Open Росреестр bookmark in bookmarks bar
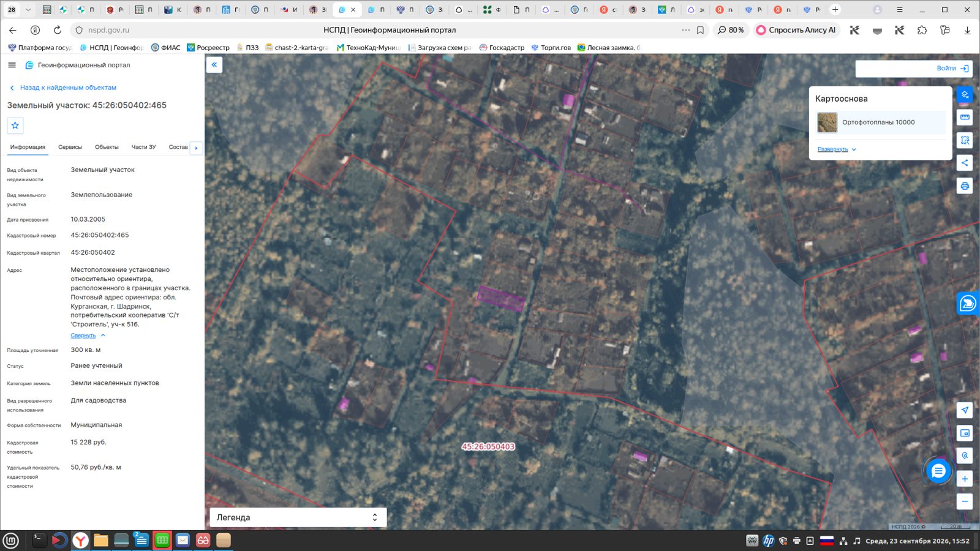The width and height of the screenshot is (980, 551). coord(208,48)
